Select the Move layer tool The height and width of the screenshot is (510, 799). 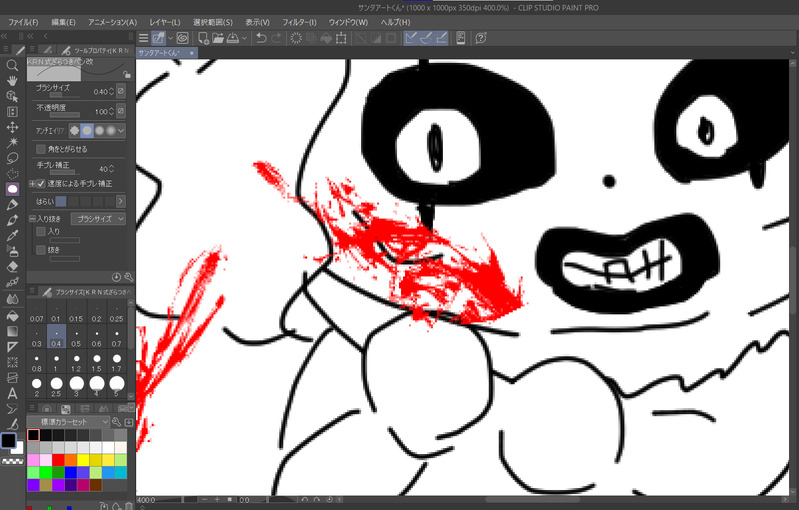click(12, 127)
